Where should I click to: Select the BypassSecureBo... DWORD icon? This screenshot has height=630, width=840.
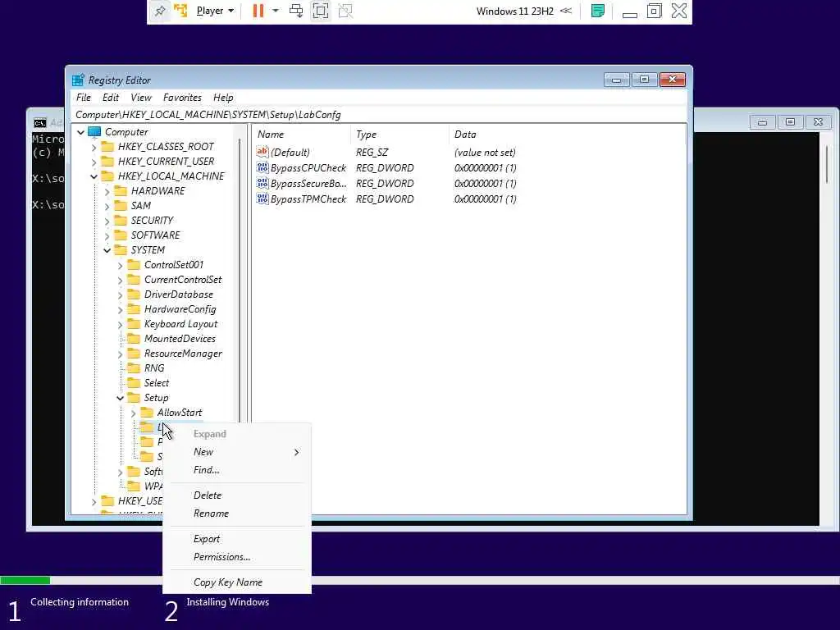(262, 183)
